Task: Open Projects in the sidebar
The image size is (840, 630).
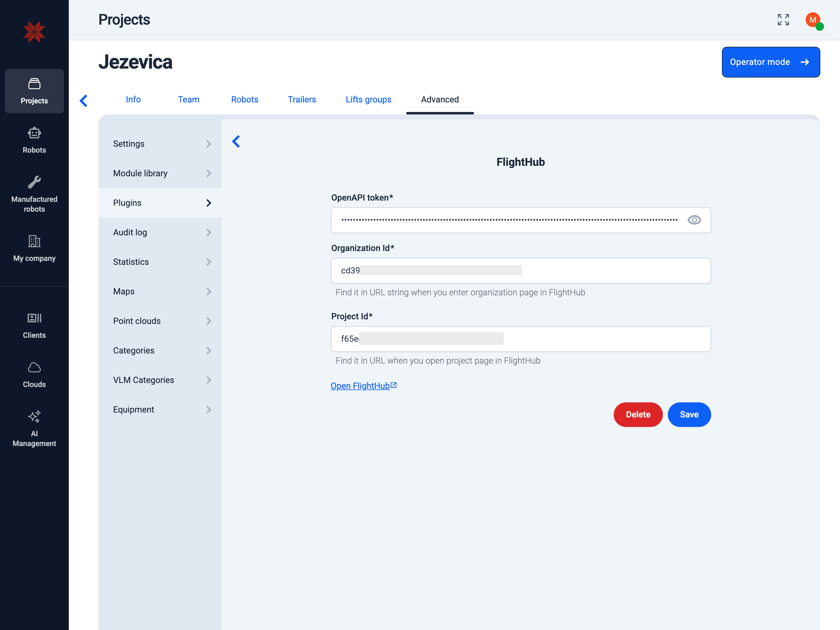Action: click(x=34, y=91)
